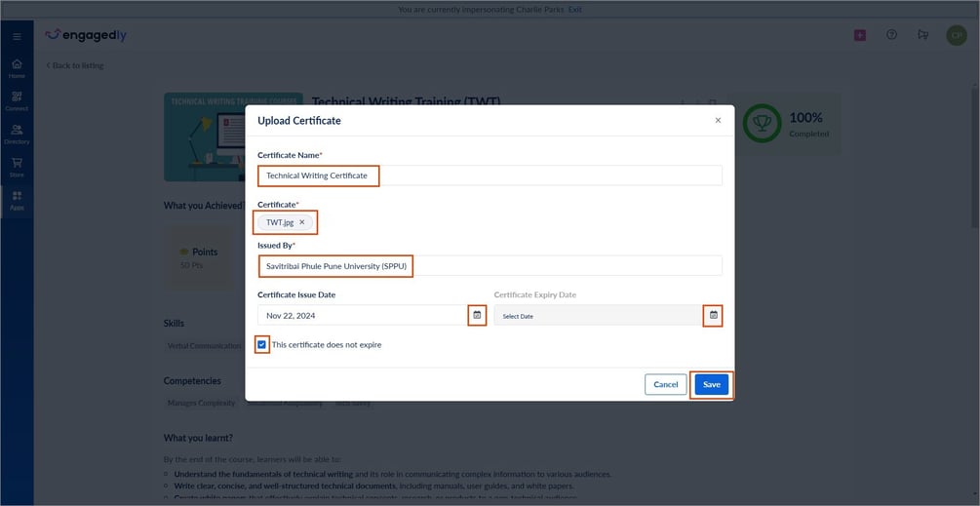Open the help question mark icon
The image size is (980, 506).
[892, 35]
